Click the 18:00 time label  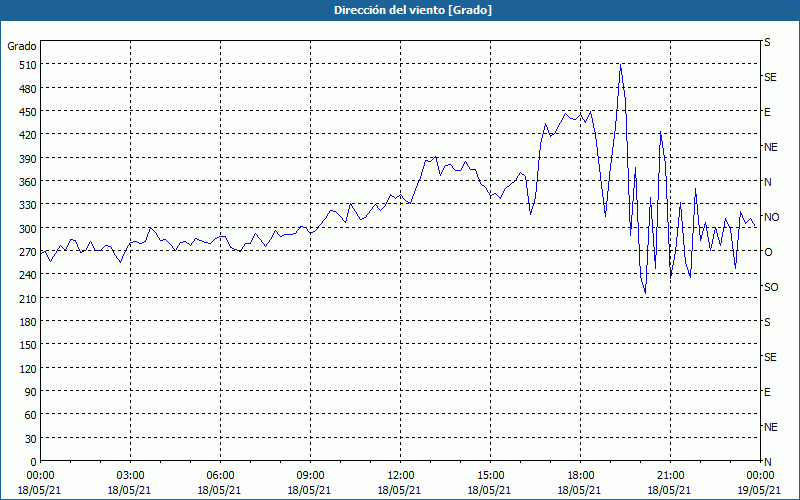[580, 476]
